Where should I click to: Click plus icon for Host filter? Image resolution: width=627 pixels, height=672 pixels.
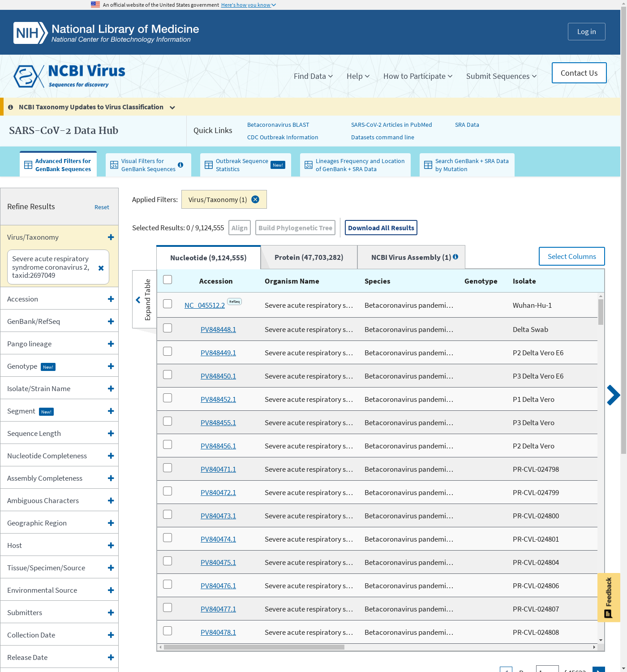click(x=111, y=545)
